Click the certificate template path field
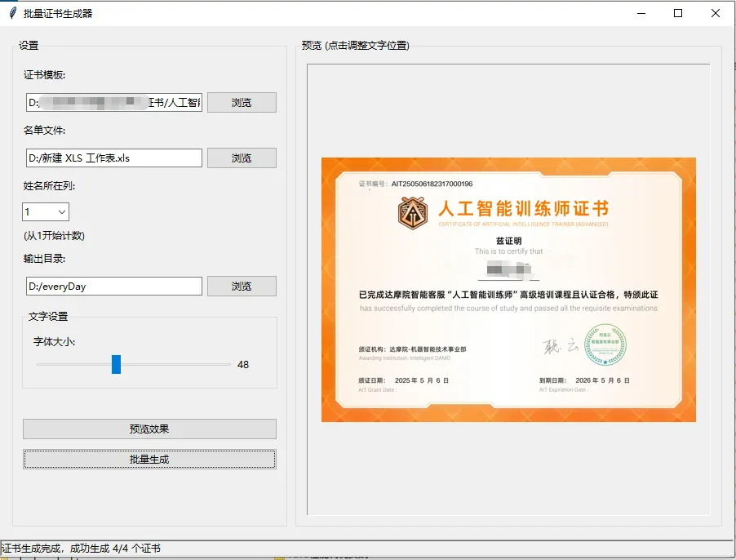 pos(114,102)
